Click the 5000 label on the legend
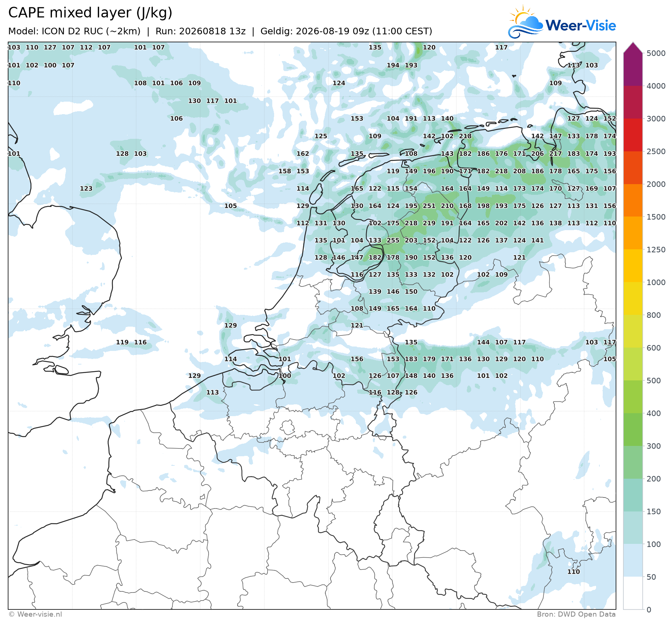 pyautogui.click(x=656, y=53)
